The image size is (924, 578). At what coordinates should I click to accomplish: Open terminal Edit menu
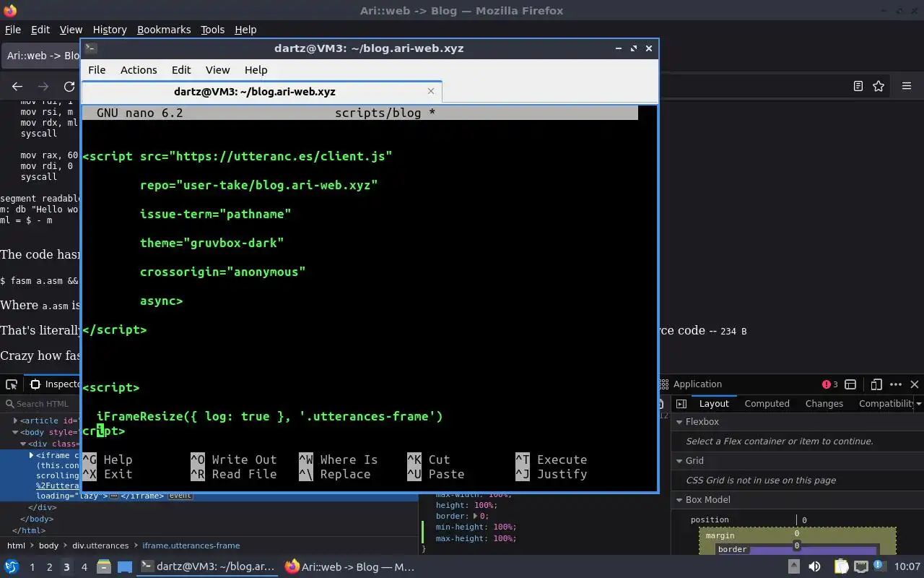181,70
